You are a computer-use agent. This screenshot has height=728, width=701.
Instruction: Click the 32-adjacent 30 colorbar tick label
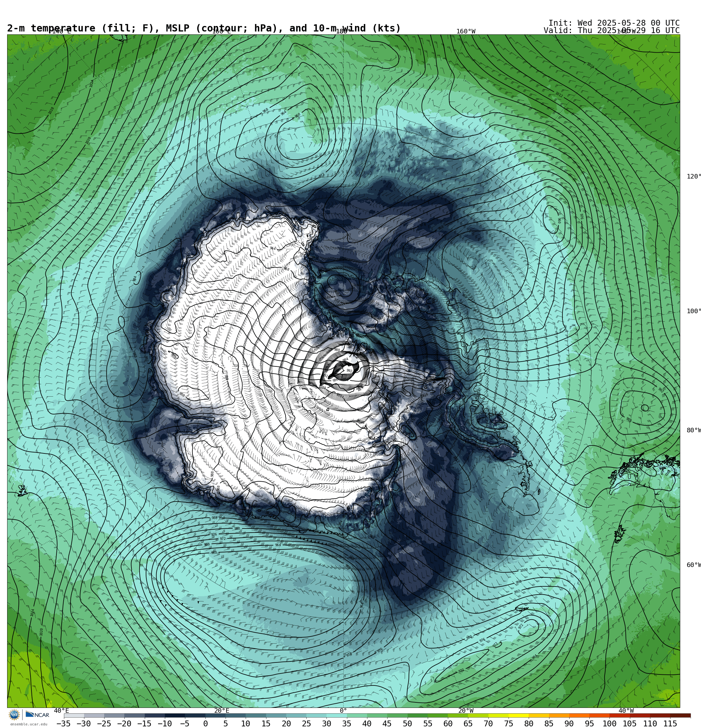[326, 723]
